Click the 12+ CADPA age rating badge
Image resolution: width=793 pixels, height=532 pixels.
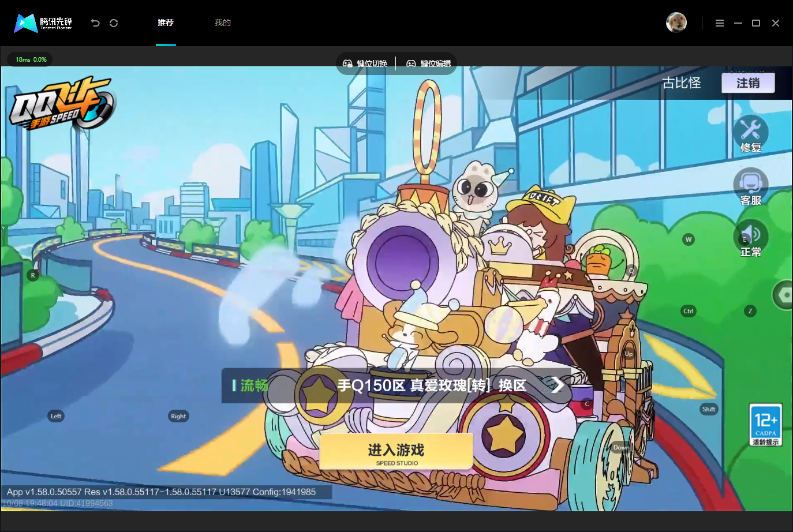(x=766, y=425)
